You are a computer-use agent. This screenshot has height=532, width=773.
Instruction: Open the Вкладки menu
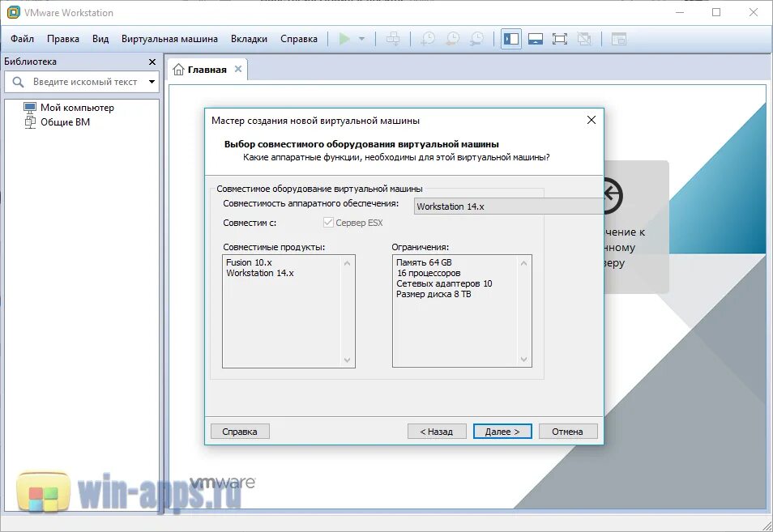[x=249, y=39]
